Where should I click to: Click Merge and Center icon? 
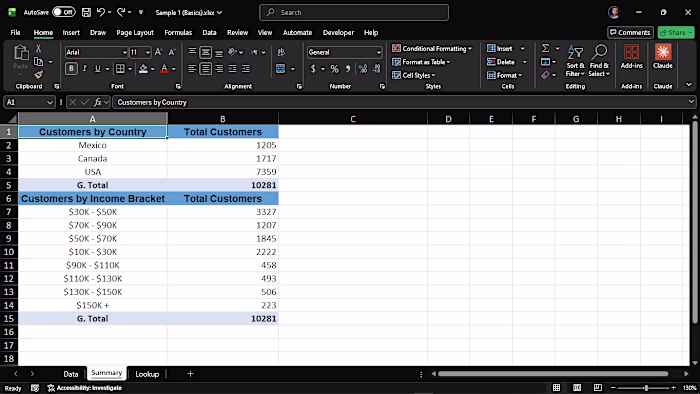(280, 69)
